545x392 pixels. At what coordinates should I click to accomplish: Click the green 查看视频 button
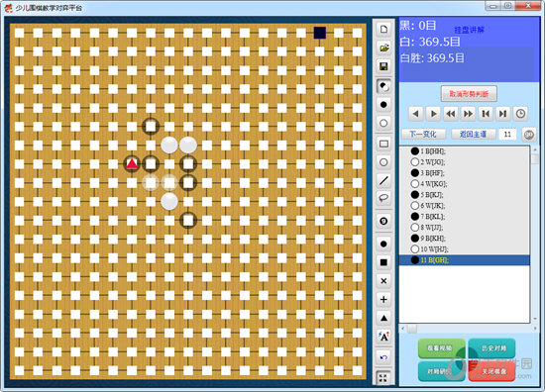click(x=440, y=347)
